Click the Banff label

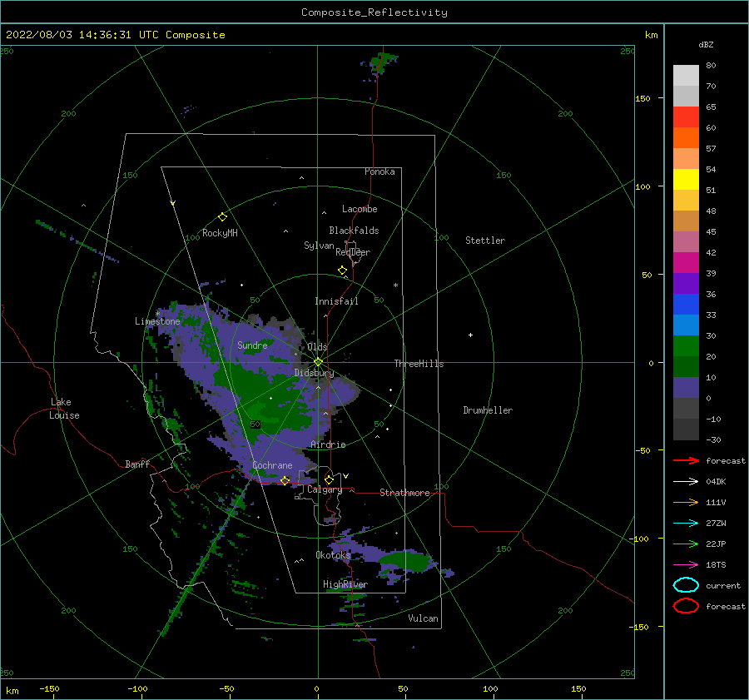point(137,464)
